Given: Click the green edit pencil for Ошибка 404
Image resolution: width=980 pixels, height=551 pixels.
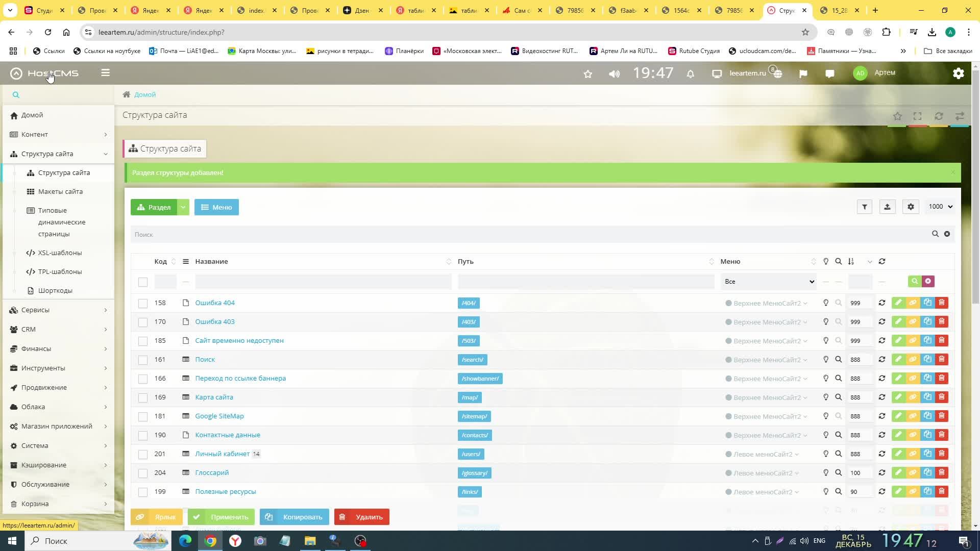Looking at the screenshot, I should point(898,303).
